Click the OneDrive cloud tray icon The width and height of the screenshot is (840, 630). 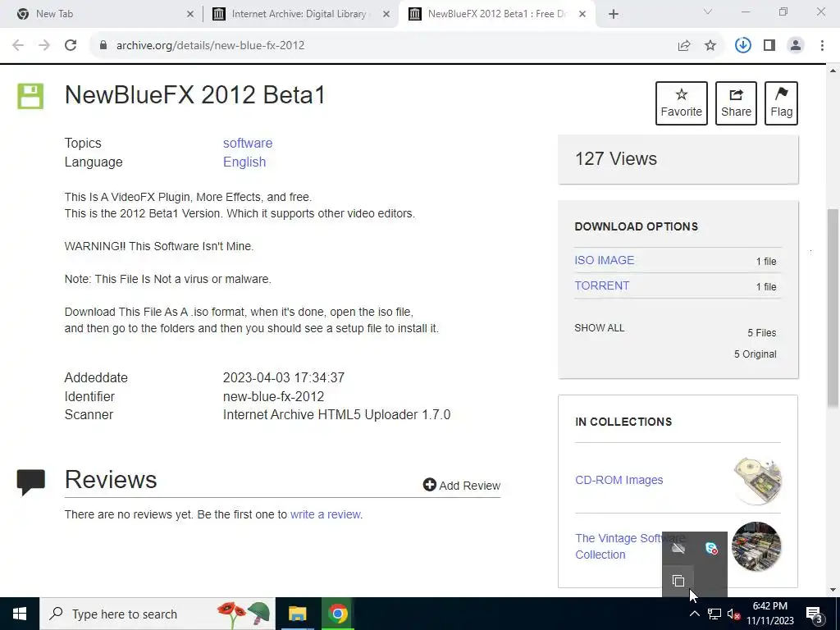click(678, 548)
